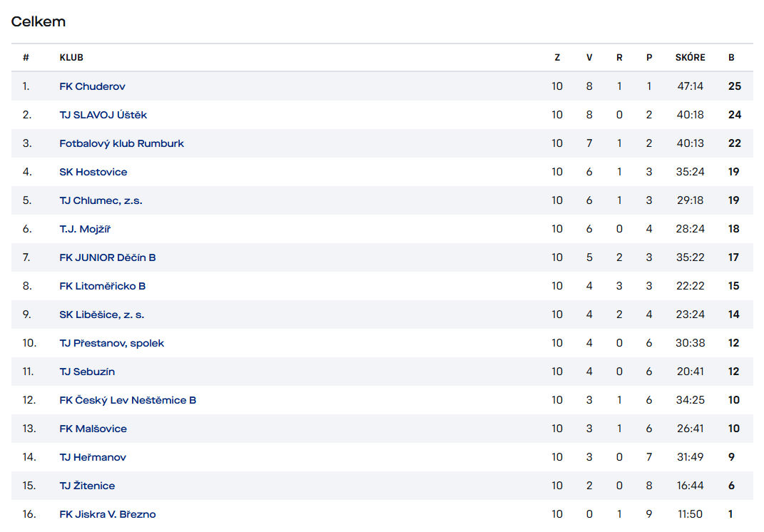
Task: Open TJ Chlumec, z.s. club link
Action: pos(101,200)
